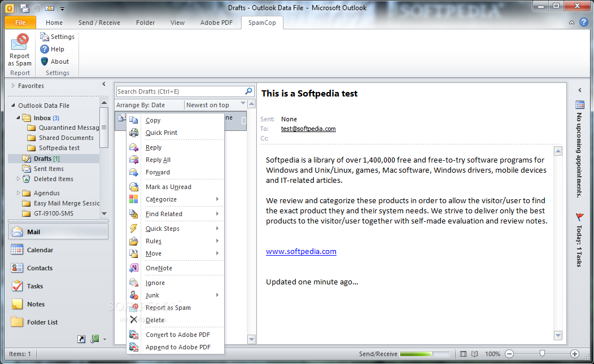The height and width of the screenshot is (364, 594).
Task: Click the Shortcuts icon below navigation buttons
Action: pos(81,339)
